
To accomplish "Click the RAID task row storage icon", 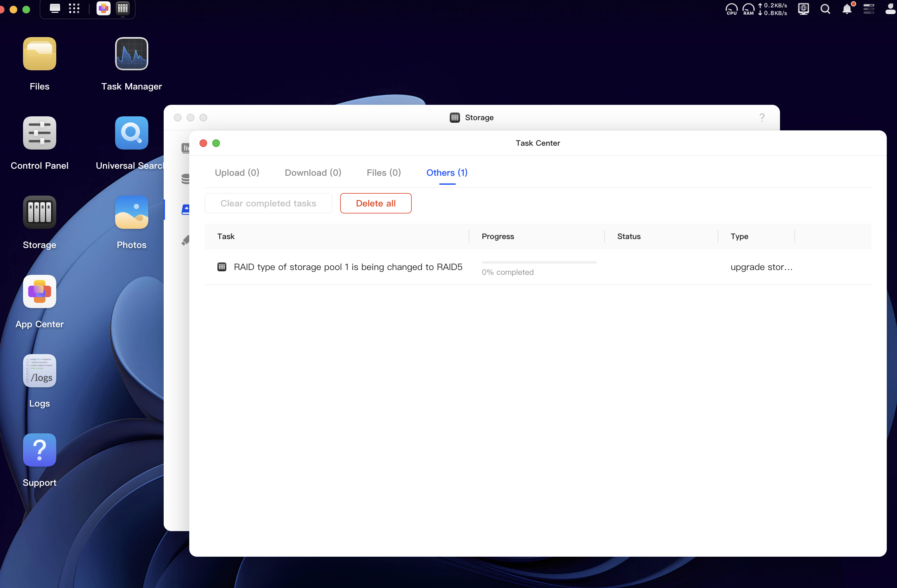I will point(222,267).
